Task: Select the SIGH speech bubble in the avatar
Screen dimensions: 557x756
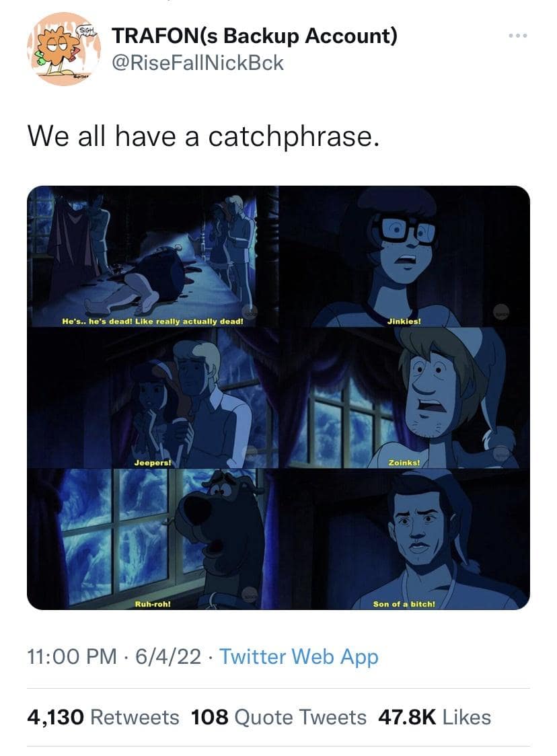Action: [87, 30]
